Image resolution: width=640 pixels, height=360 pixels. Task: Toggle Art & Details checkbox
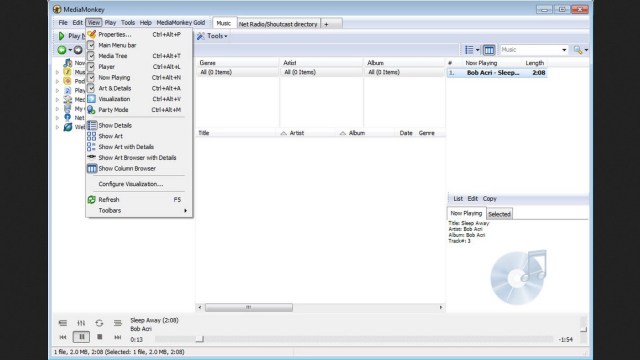pos(91,88)
